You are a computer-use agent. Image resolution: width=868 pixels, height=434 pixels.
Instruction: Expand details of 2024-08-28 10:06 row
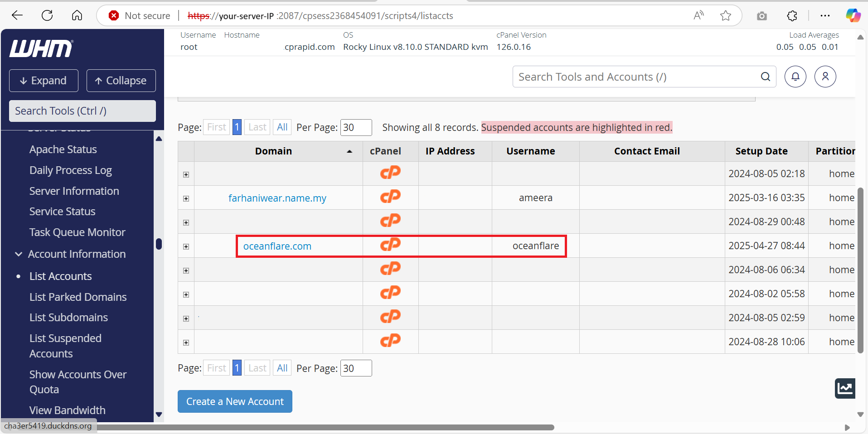pyautogui.click(x=186, y=342)
